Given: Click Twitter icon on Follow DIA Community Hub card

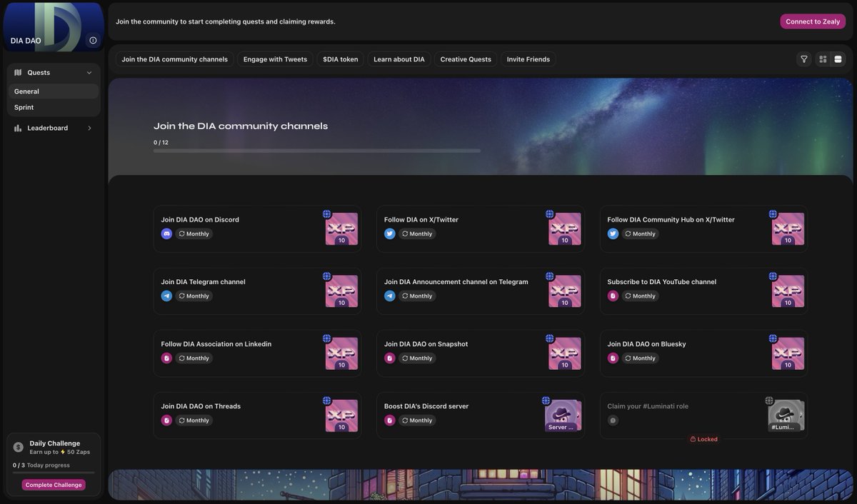Looking at the screenshot, I should click(613, 233).
